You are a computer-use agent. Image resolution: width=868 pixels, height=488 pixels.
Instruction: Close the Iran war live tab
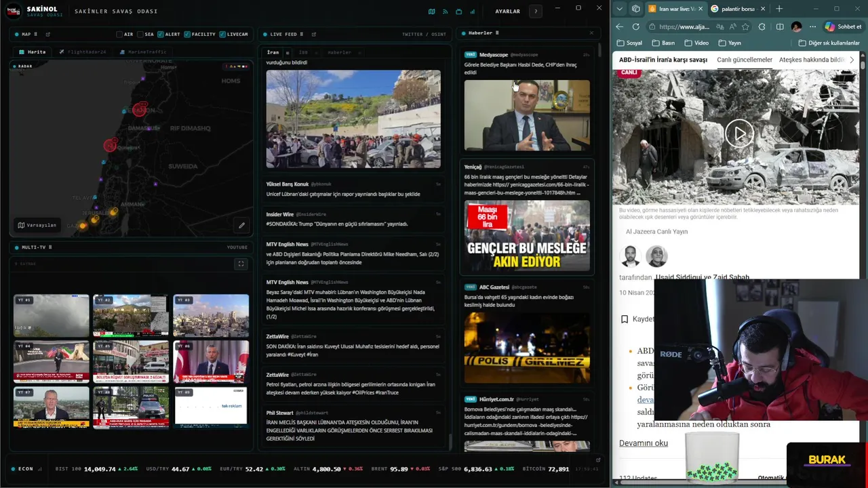pos(701,9)
